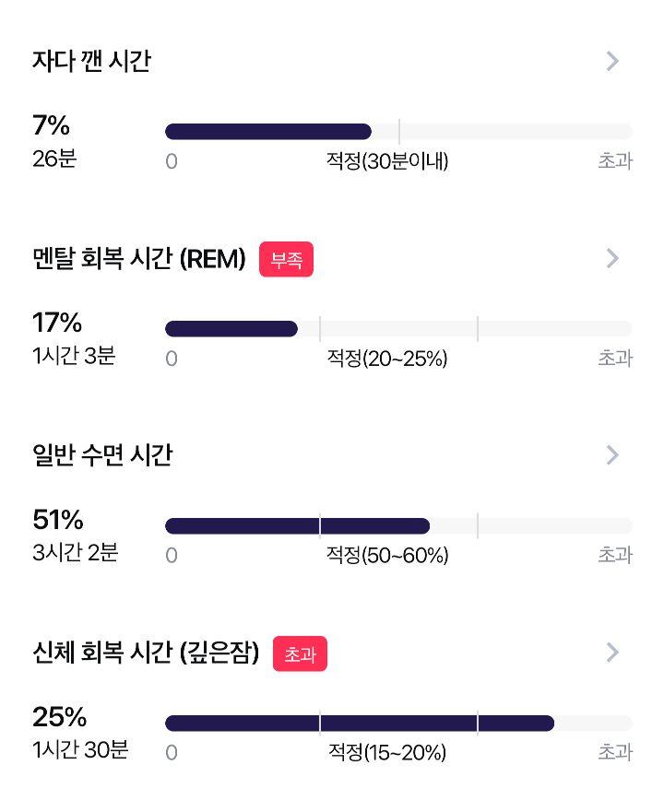
Task: Select the 멘탈 회복 시간 (REM) heading
Action: point(139,258)
